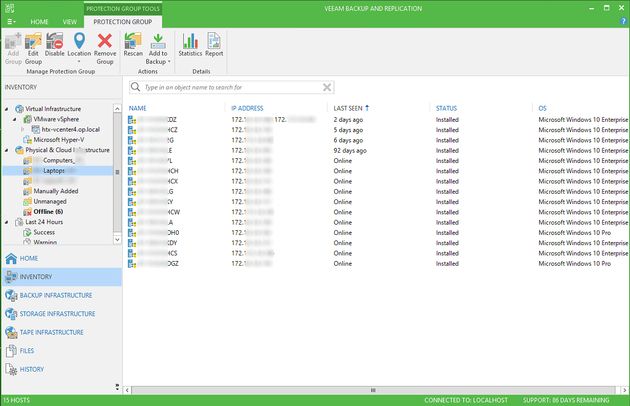Collapse the VMware vSphere tree node
Viewport: 630px width, 406px height.
15,119
